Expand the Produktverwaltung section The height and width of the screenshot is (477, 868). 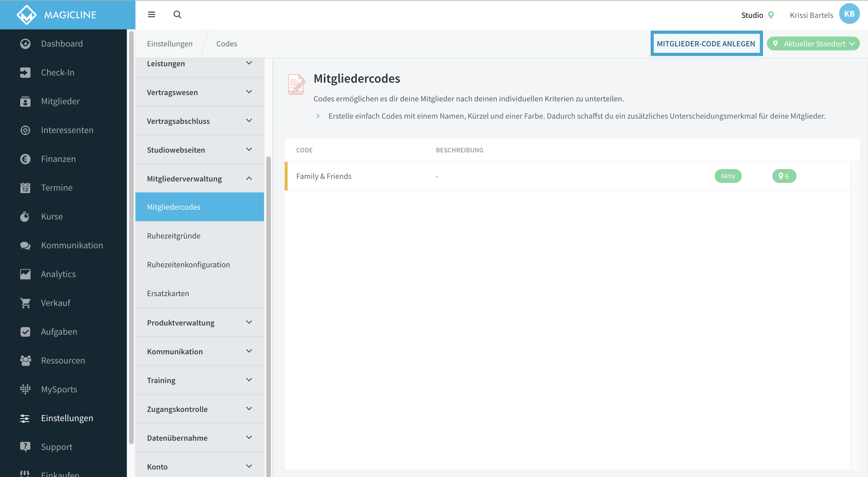(199, 323)
